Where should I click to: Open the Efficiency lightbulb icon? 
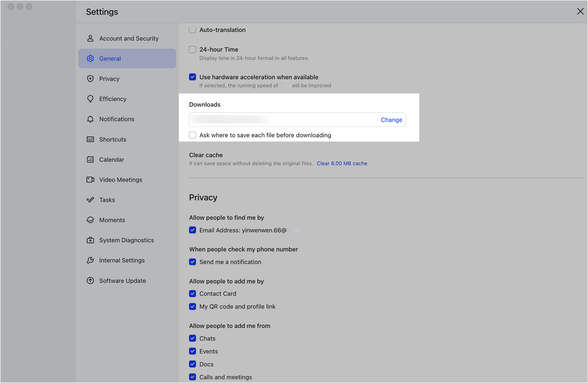(x=90, y=99)
